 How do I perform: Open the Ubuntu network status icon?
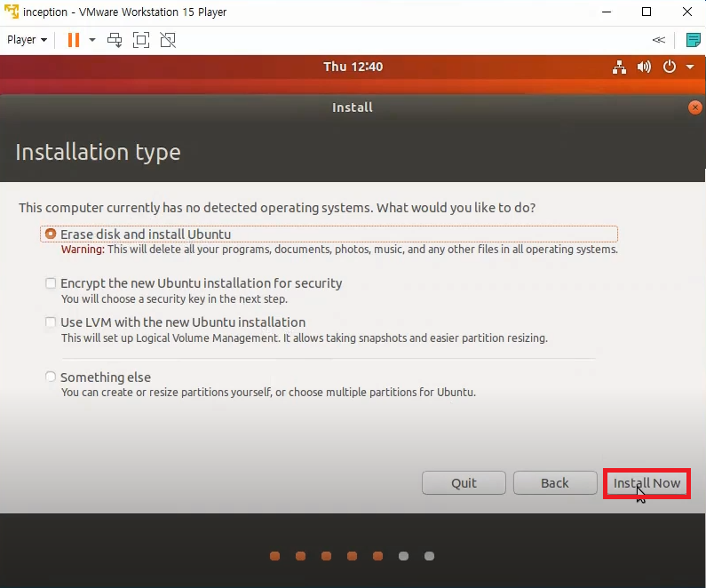pyautogui.click(x=619, y=67)
